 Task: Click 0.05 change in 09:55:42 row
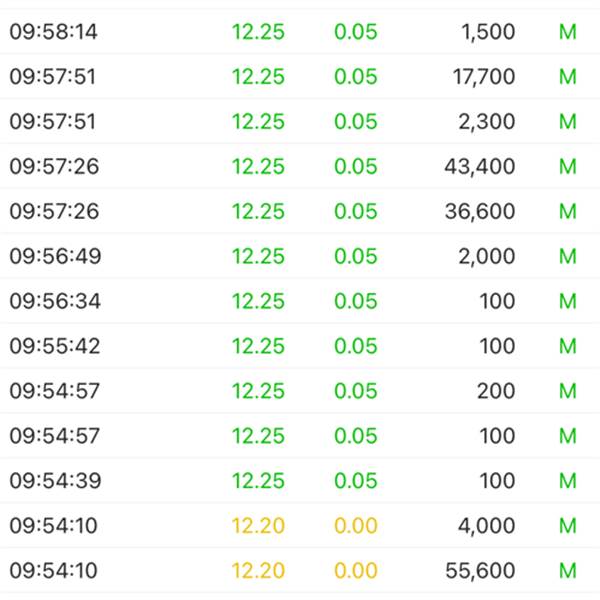coord(356,347)
